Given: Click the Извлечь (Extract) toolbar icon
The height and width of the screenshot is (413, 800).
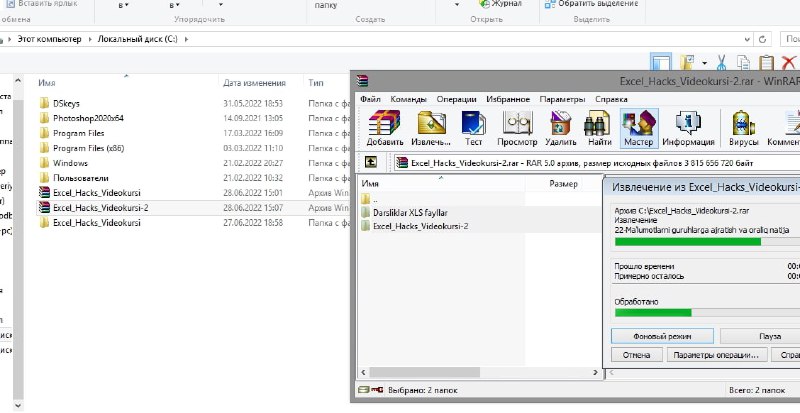Looking at the screenshot, I should tap(431, 128).
